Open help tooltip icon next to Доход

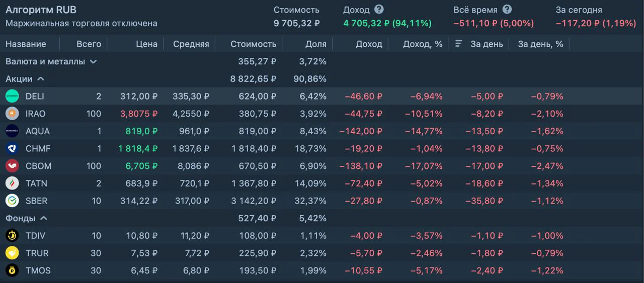click(379, 10)
